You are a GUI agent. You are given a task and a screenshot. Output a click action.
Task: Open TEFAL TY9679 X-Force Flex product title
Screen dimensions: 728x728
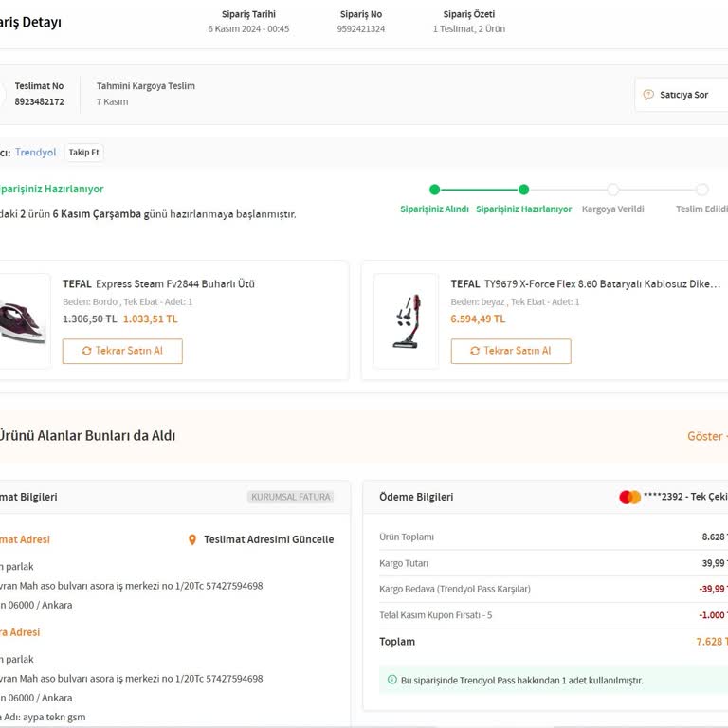click(x=586, y=283)
